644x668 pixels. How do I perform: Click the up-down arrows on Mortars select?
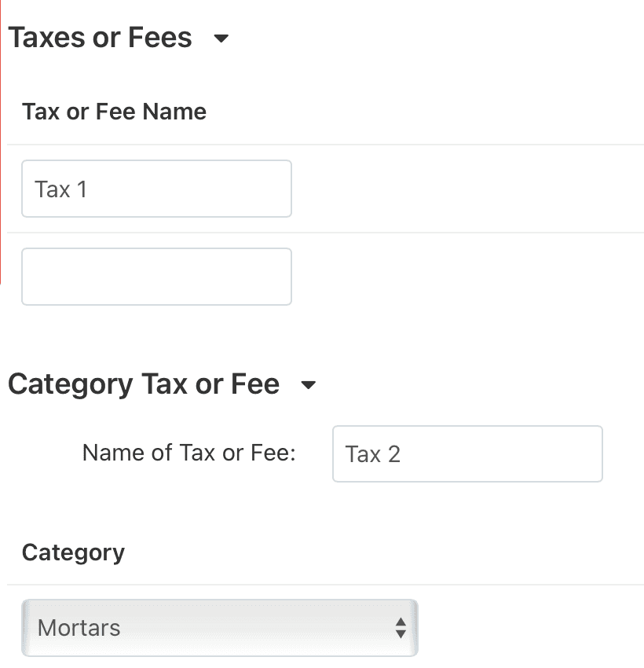point(401,628)
